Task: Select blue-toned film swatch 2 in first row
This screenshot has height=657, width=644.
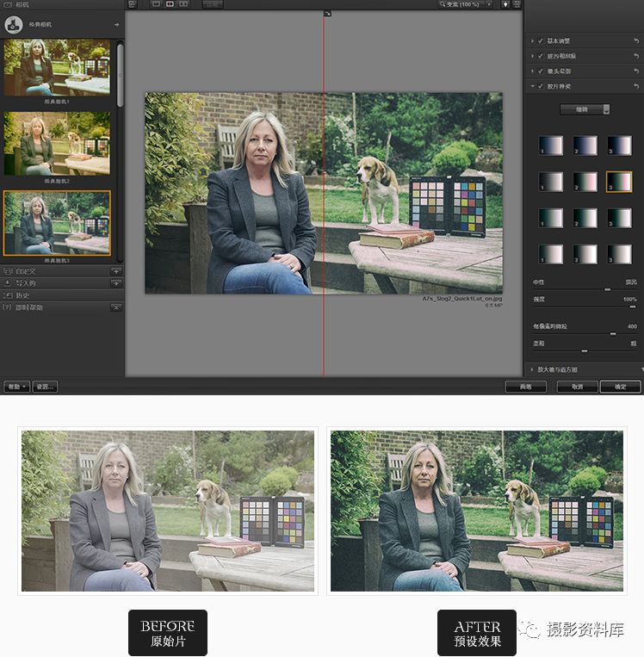Action: (585, 146)
